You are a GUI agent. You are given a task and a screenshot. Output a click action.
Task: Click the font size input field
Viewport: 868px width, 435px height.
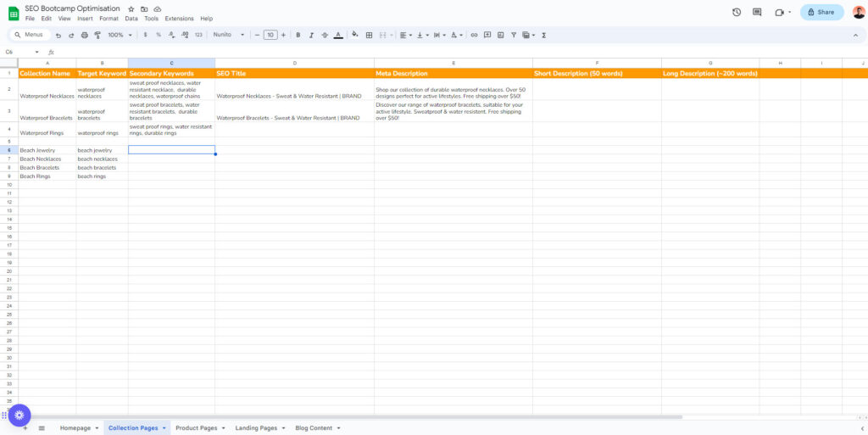point(270,35)
